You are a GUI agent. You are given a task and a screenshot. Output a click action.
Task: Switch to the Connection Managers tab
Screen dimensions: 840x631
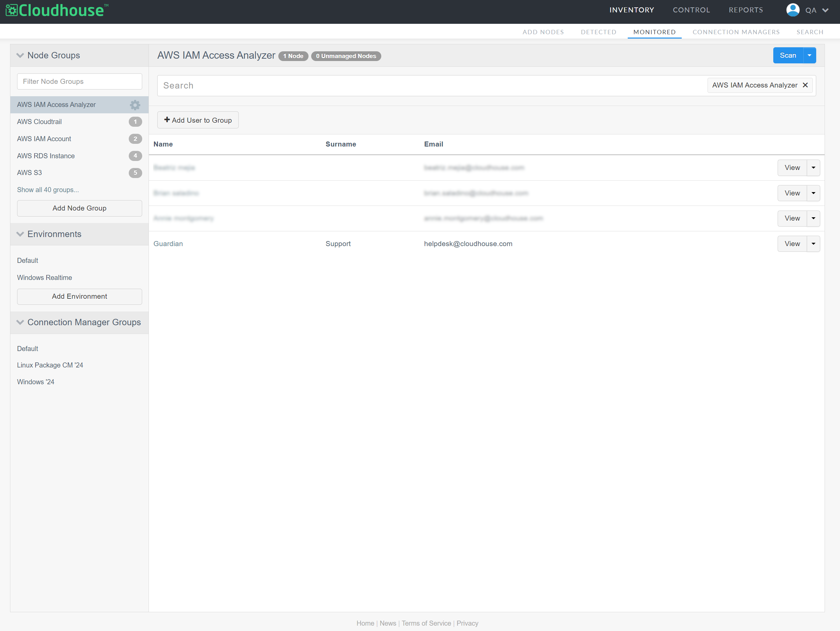tap(736, 32)
